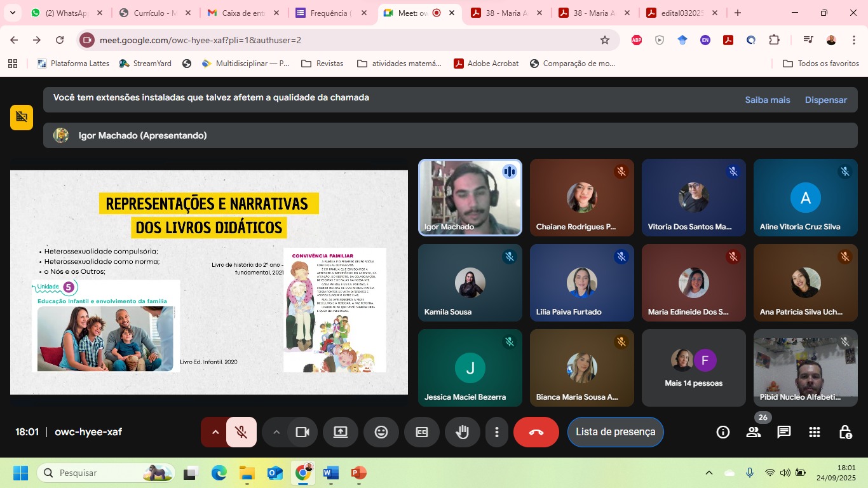Expand video settings chevron beside camera
This screenshot has width=868, height=488.
[x=276, y=432]
